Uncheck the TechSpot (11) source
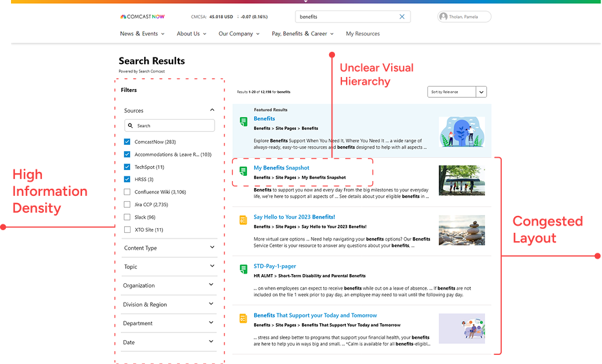This screenshot has width=602, height=364. [127, 167]
